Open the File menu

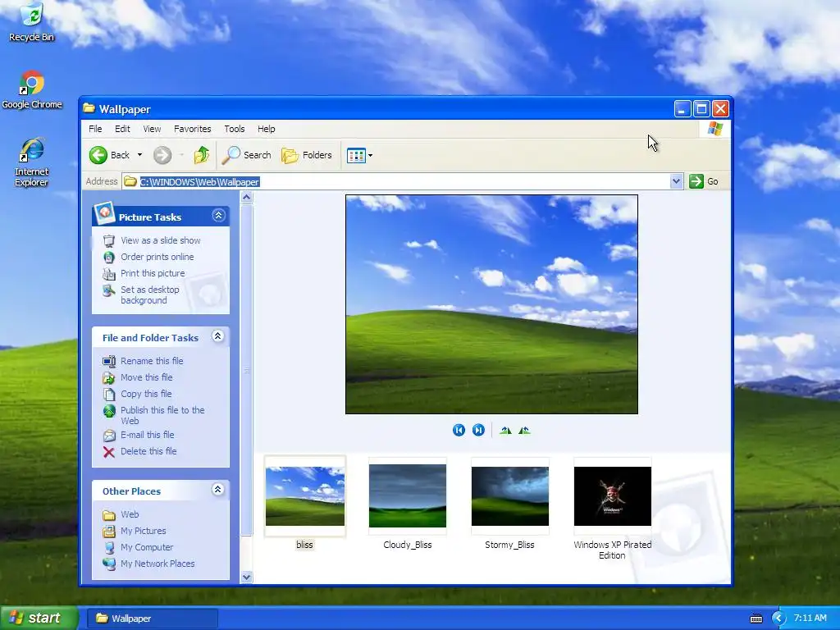point(95,129)
